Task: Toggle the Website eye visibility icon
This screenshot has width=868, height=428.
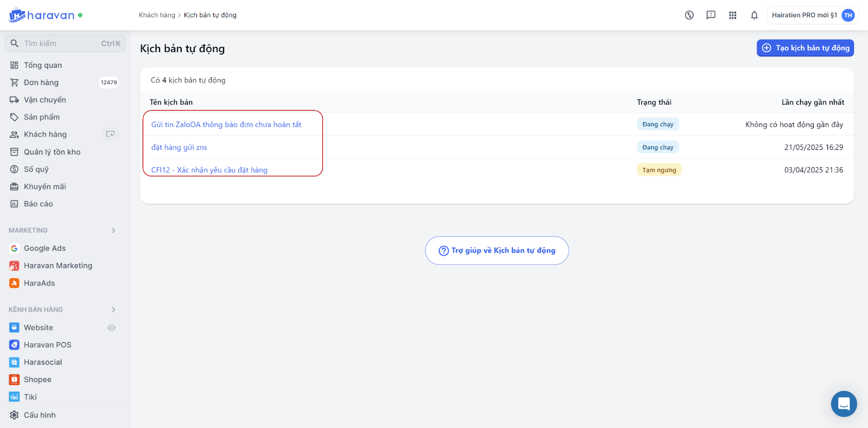Action: click(x=112, y=328)
